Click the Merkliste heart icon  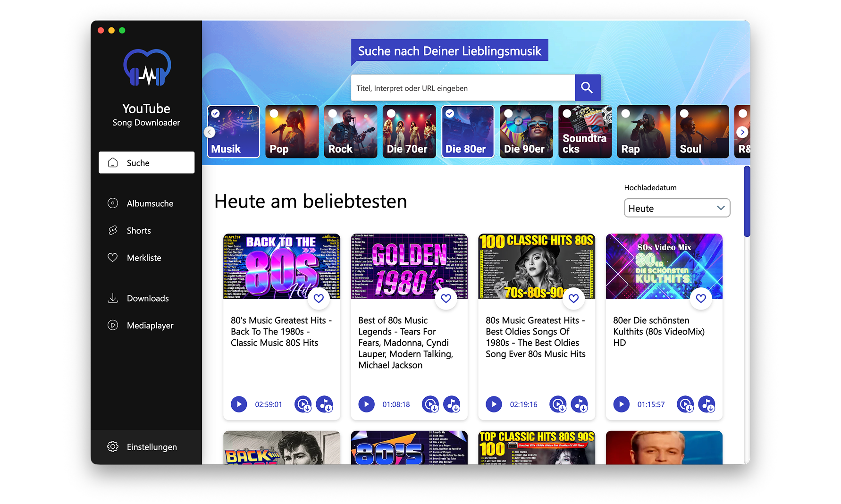coord(113,258)
